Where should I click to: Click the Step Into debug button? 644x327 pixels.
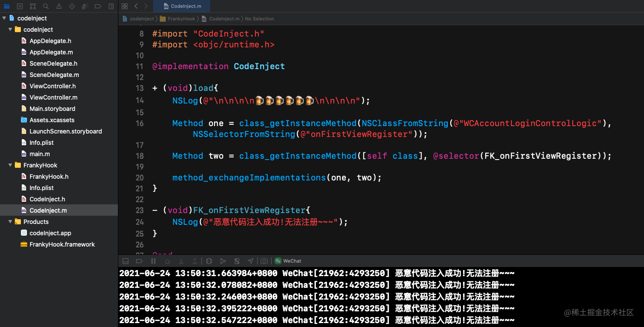tap(181, 261)
